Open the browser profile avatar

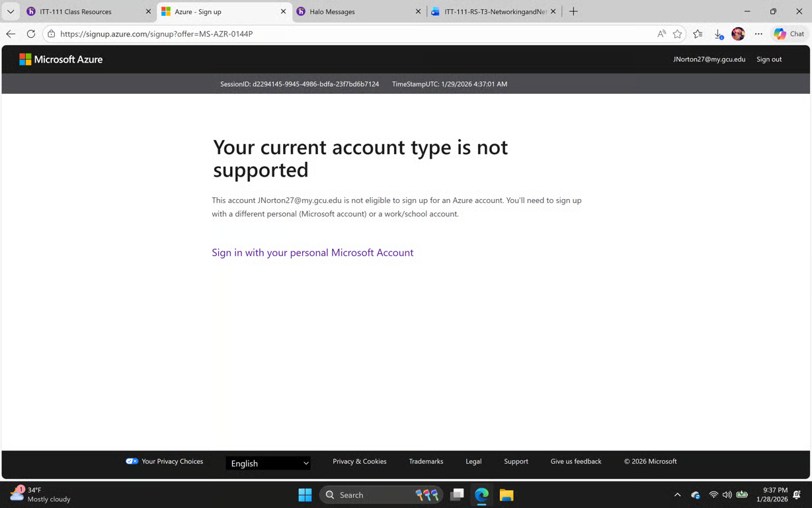[x=738, y=34]
